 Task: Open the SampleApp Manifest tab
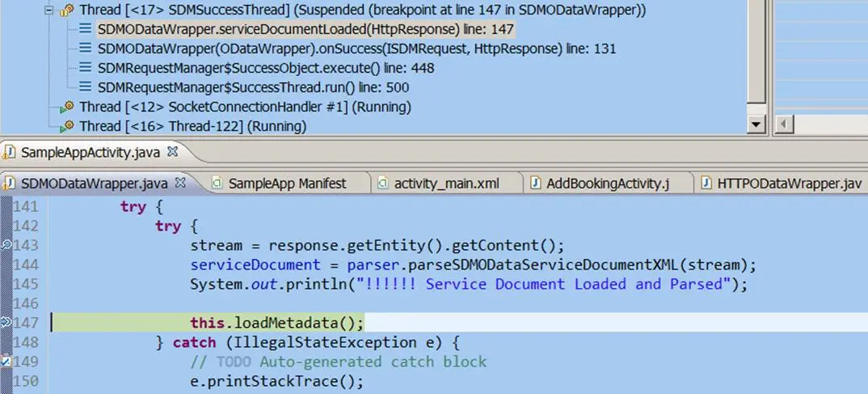click(x=287, y=184)
